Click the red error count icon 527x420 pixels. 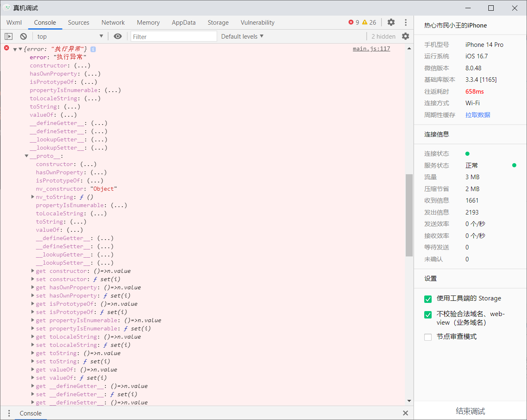coord(351,22)
